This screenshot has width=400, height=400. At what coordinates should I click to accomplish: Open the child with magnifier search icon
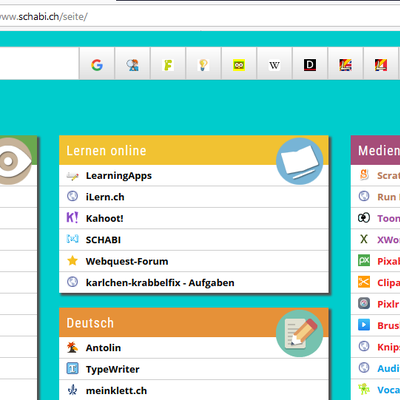[x=132, y=65]
